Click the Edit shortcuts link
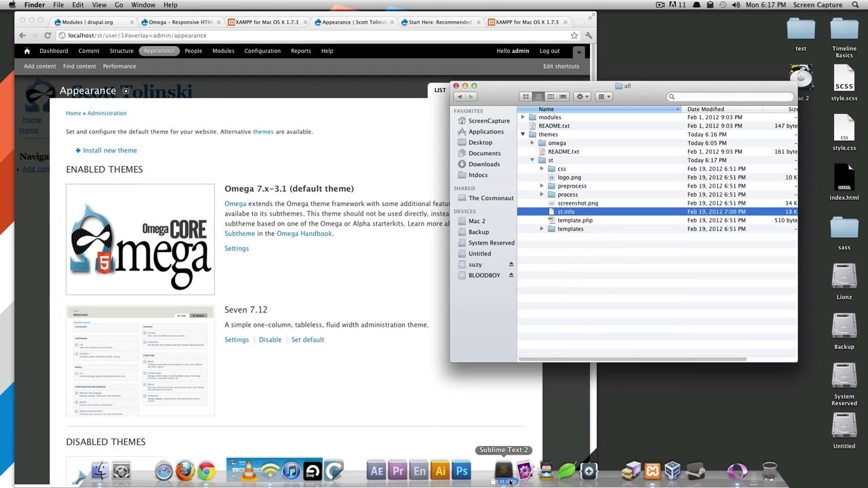 [x=561, y=66]
